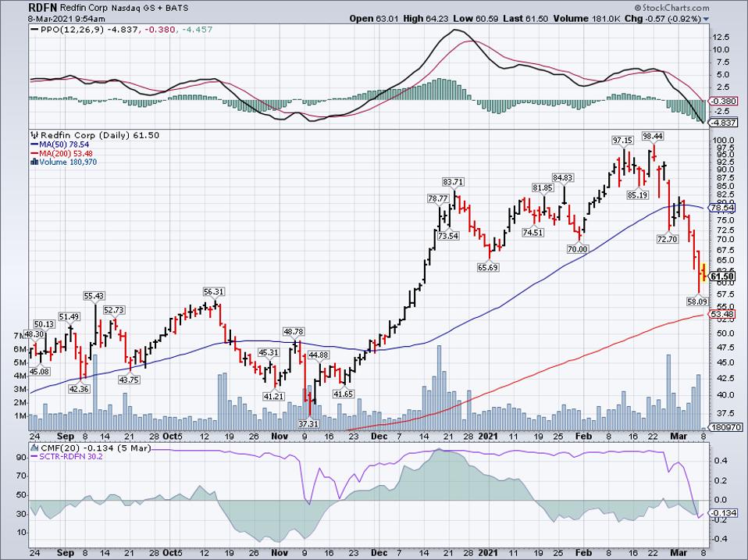
Task: Click the 37.31 price low label
Action: coord(308,423)
